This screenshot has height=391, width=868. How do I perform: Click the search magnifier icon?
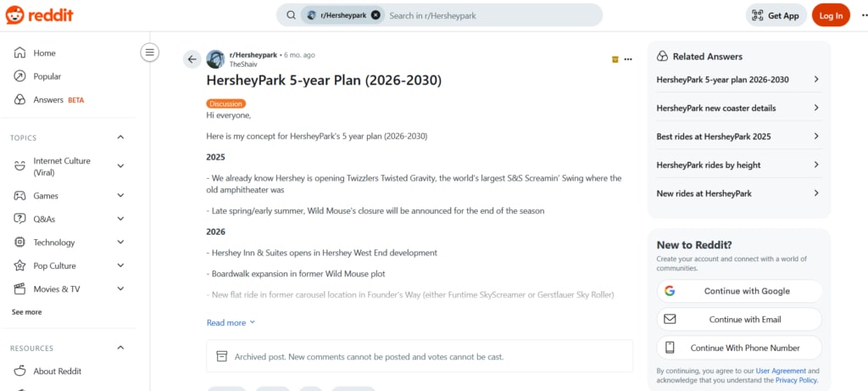292,15
